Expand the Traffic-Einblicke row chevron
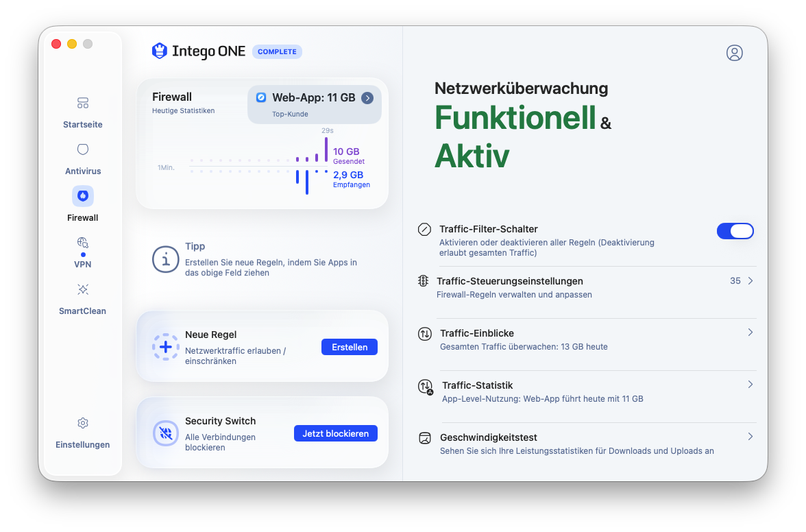Screen dimensions: 806x532 pos(750,332)
